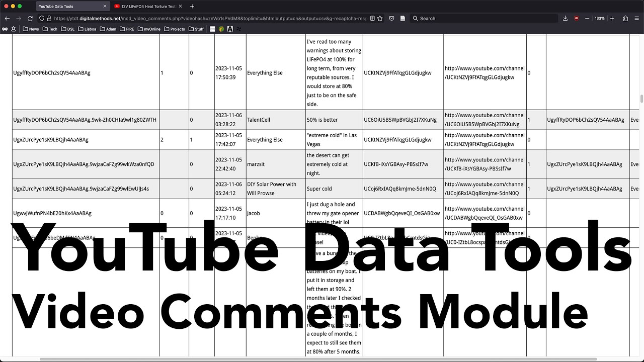Click the page document icon beside Pocket
The image size is (644, 362).
point(403,18)
